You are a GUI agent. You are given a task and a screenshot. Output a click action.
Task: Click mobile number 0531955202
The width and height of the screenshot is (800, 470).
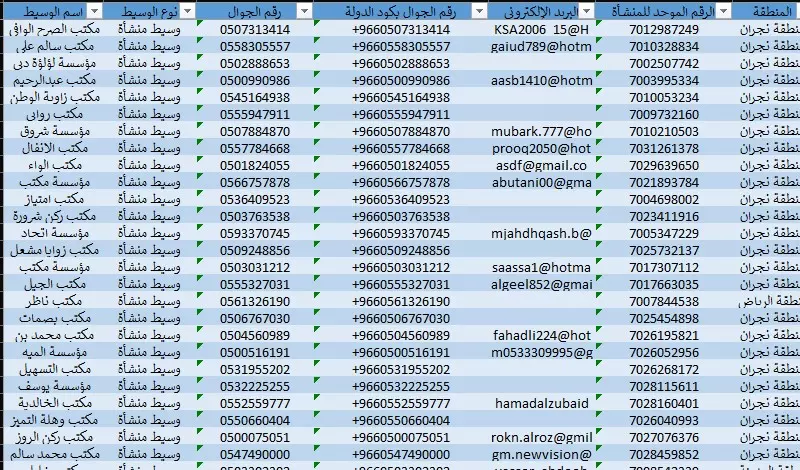[255, 369]
